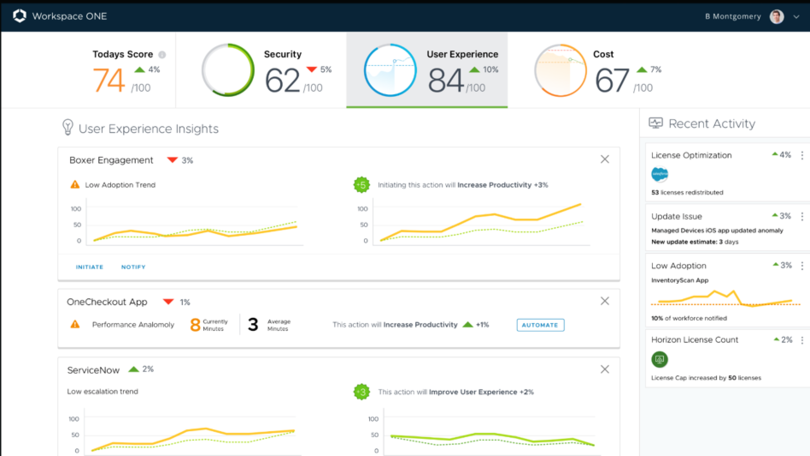Open Low Adoption options menu
Screen dimensions: 810x456
coord(802,265)
